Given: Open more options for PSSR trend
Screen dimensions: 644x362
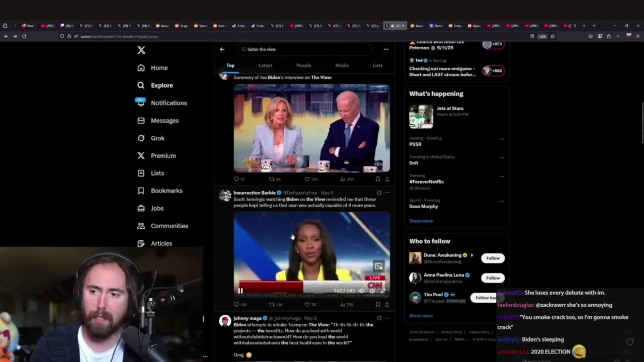Looking at the screenshot, I should pyautogui.click(x=502, y=139).
